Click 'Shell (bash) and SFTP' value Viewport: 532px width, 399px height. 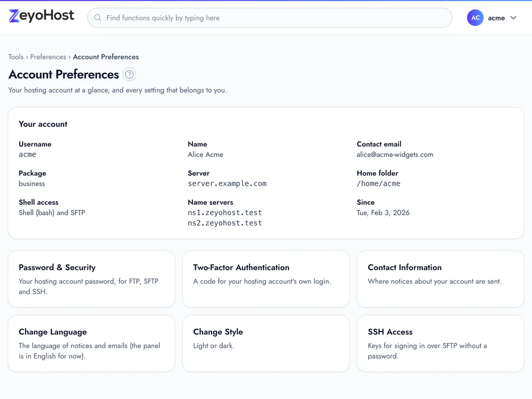point(52,212)
